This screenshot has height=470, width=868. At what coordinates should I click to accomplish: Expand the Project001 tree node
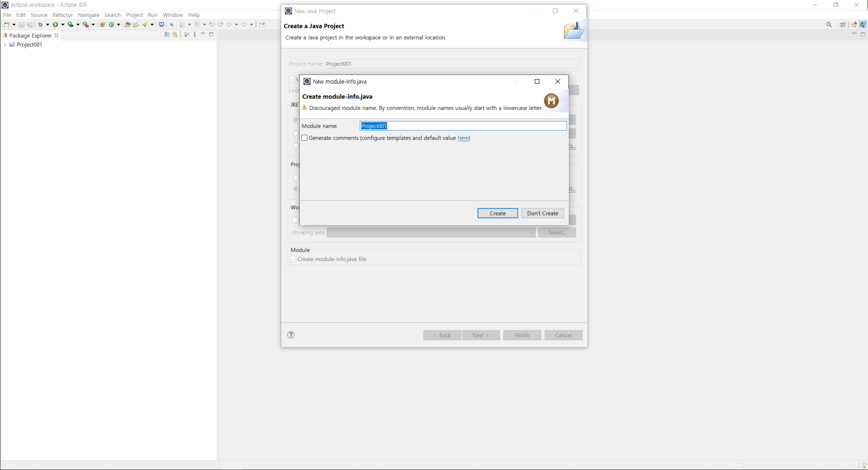pos(5,45)
